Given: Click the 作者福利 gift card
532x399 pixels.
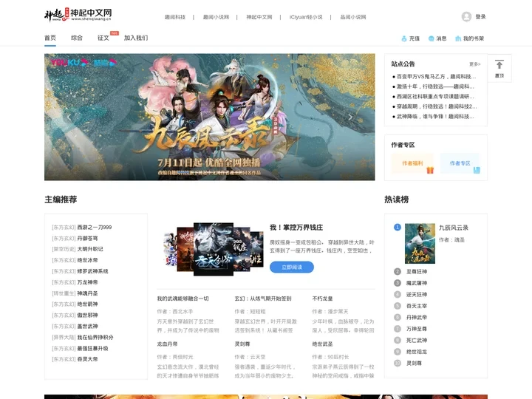Looking at the screenshot, I should [x=412, y=163].
